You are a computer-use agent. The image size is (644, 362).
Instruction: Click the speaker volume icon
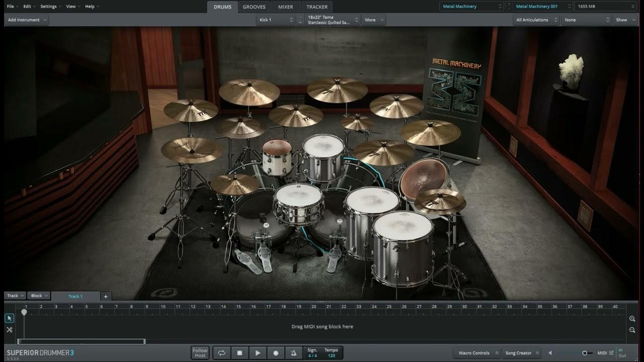tap(550, 353)
